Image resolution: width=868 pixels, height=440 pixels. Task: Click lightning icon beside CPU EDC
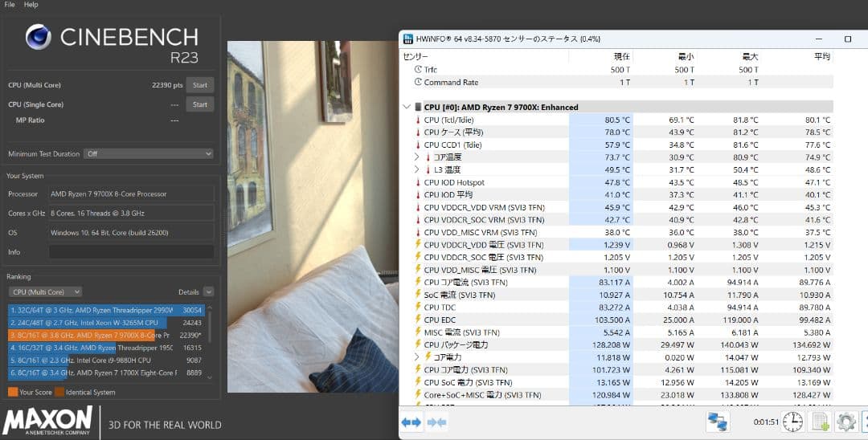(418, 320)
